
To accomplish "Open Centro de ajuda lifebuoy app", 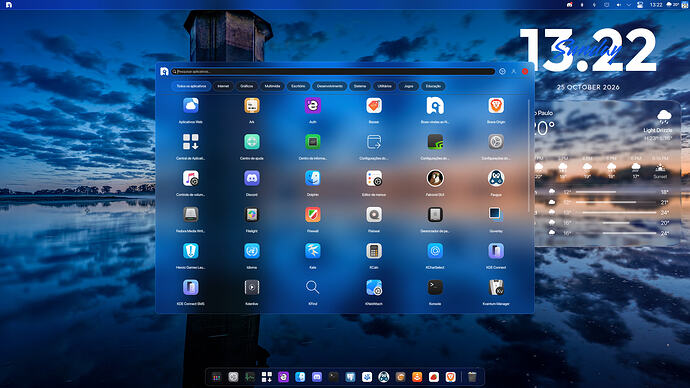I will [x=252, y=142].
